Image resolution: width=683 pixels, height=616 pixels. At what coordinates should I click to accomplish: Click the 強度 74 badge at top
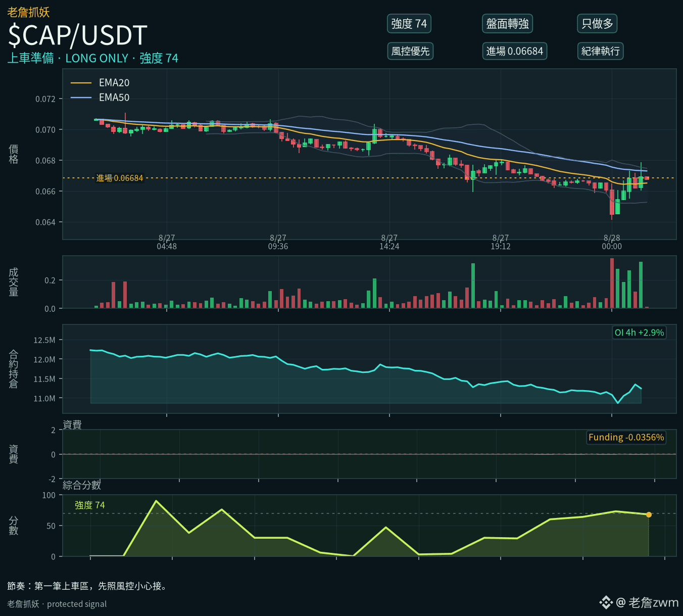click(x=409, y=24)
